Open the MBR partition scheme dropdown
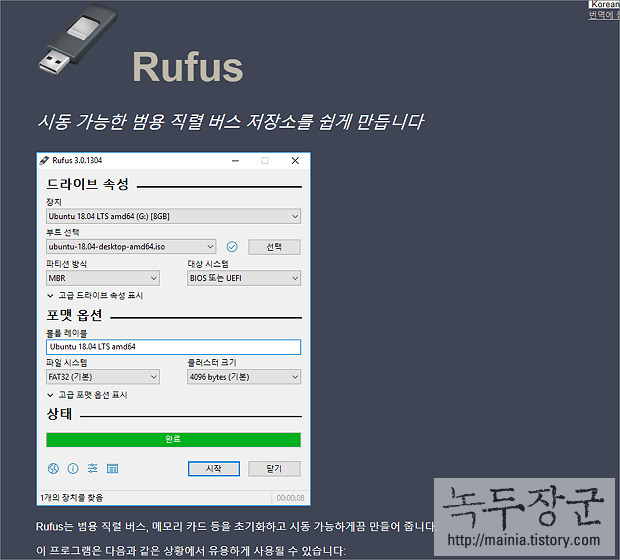 103,278
